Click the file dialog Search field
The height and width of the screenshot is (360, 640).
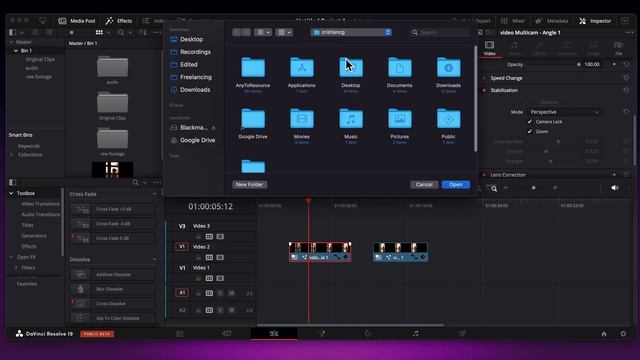[440, 32]
